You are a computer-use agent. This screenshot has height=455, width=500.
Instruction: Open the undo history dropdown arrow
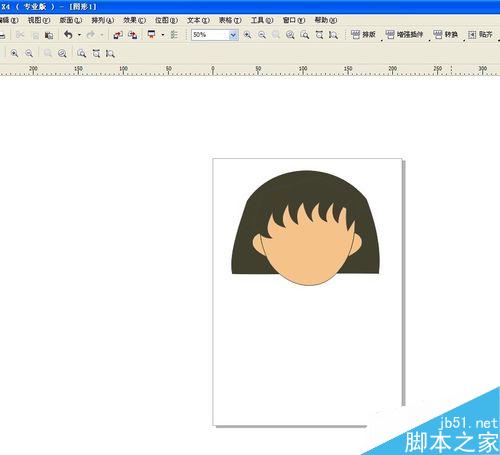click(x=79, y=35)
